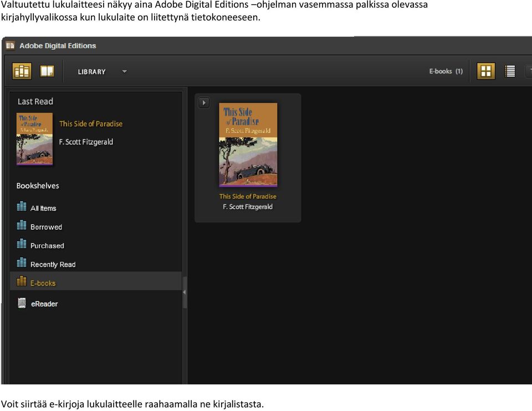Viewport: 532px width, 411px height.
Task: Click Last Read title This Side of Paradise
Action: (x=91, y=124)
